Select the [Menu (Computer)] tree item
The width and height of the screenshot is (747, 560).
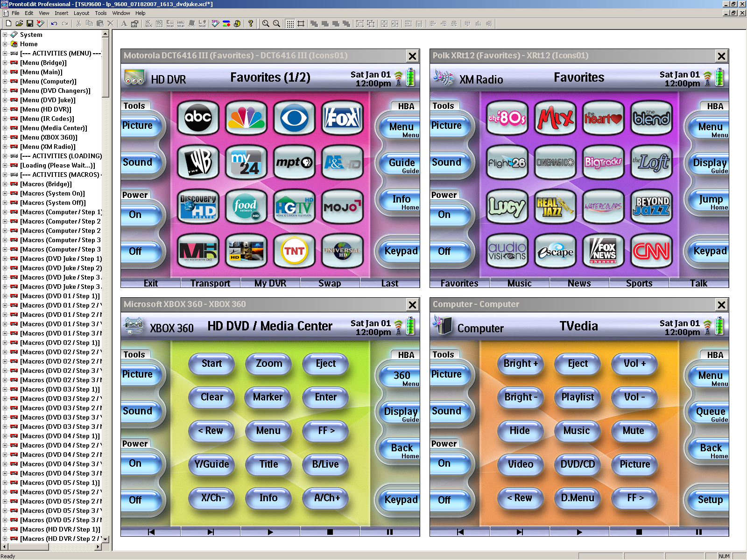click(x=48, y=81)
